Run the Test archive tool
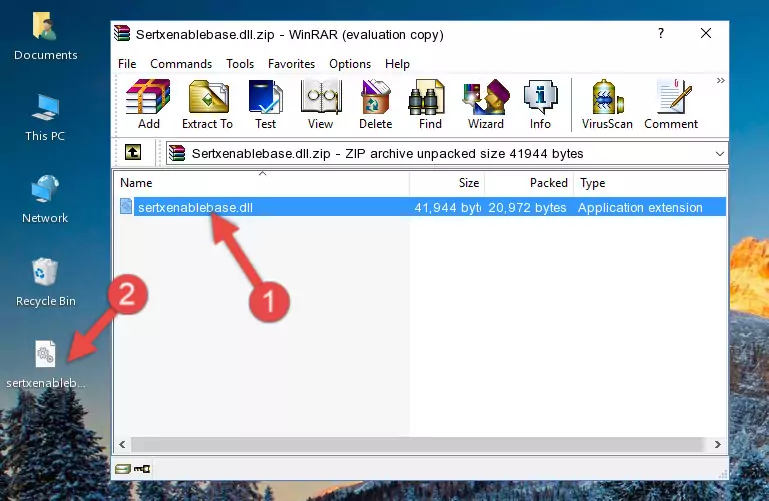769x501 pixels. pyautogui.click(x=265, y=104)
